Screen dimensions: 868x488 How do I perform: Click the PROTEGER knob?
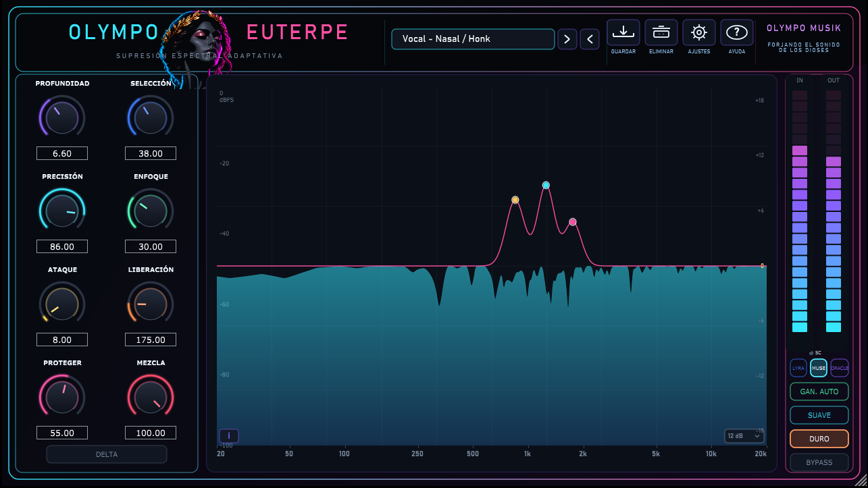(62, 398)
